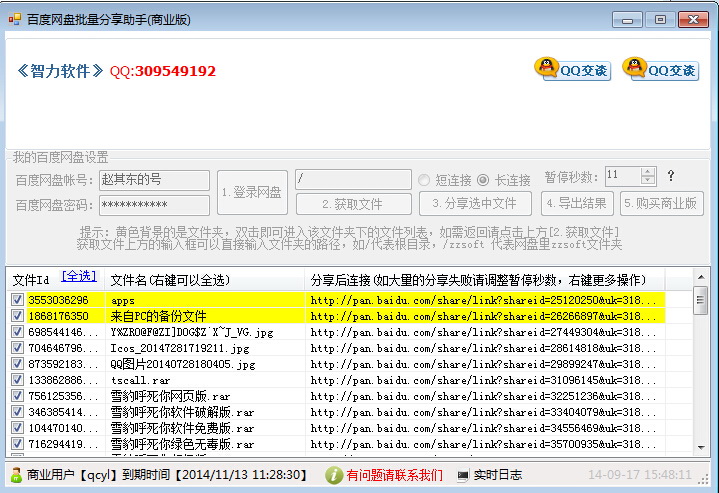This screenshot has width=719, height=493.
Task: Toggle checkbox for tscall.rar row
Action: [x=17, y=380]
